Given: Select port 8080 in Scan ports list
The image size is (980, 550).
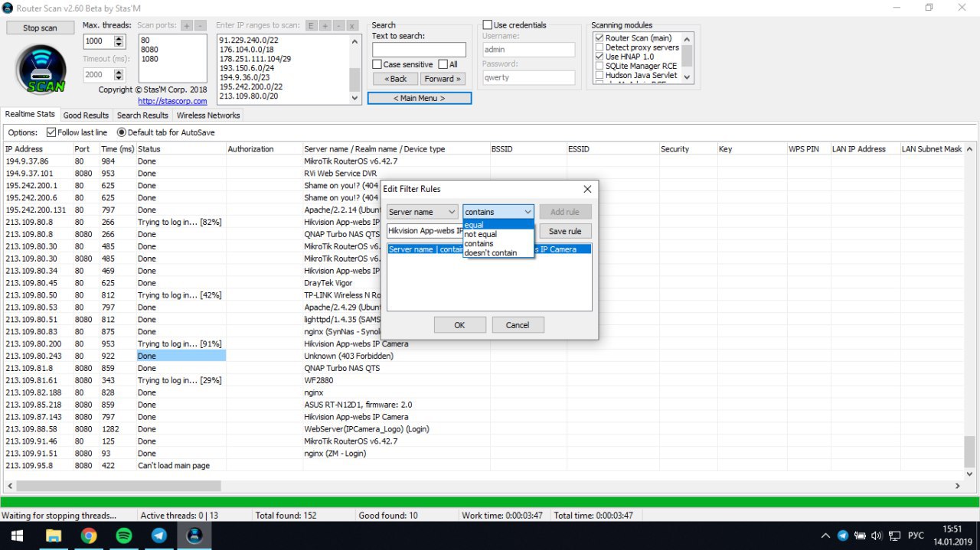Looking at the screenshot, I should coord(150,49).
